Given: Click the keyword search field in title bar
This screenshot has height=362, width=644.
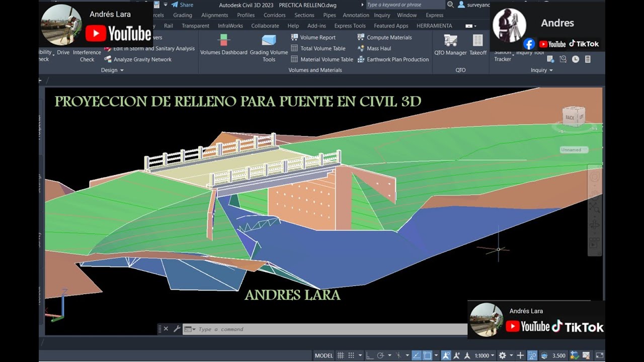Looking at the screenshot, I should [x=405, y=5].
